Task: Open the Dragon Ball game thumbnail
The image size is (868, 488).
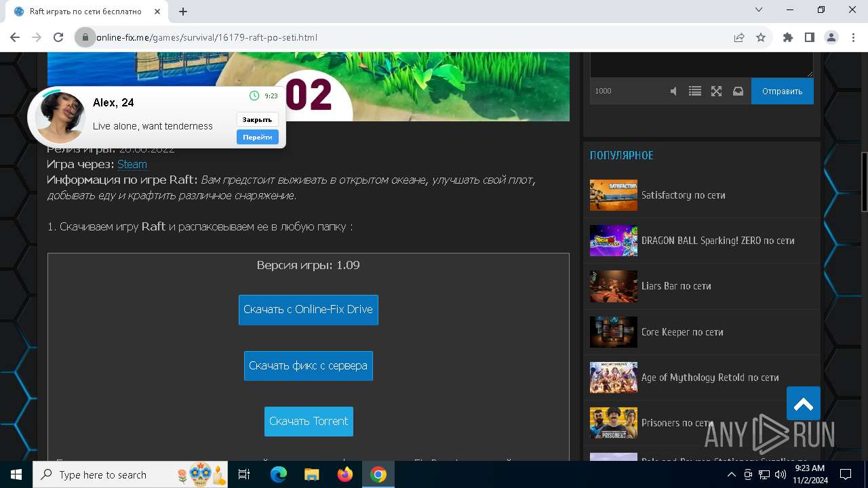Action: 614,241
